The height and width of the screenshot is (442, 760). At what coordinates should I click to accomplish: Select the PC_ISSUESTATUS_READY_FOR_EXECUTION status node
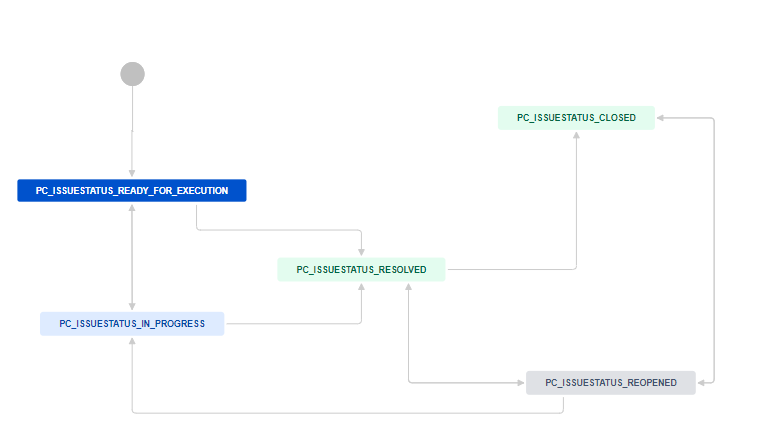[132, 190]
